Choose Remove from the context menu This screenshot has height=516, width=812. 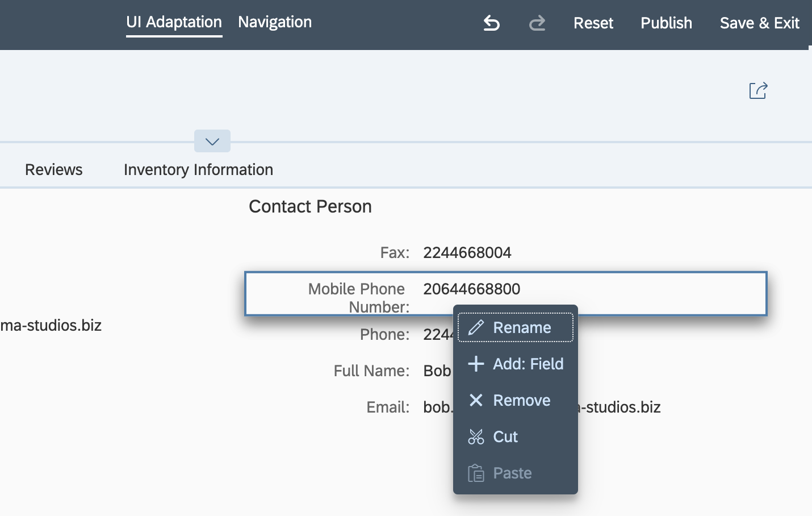pos(521,400)
